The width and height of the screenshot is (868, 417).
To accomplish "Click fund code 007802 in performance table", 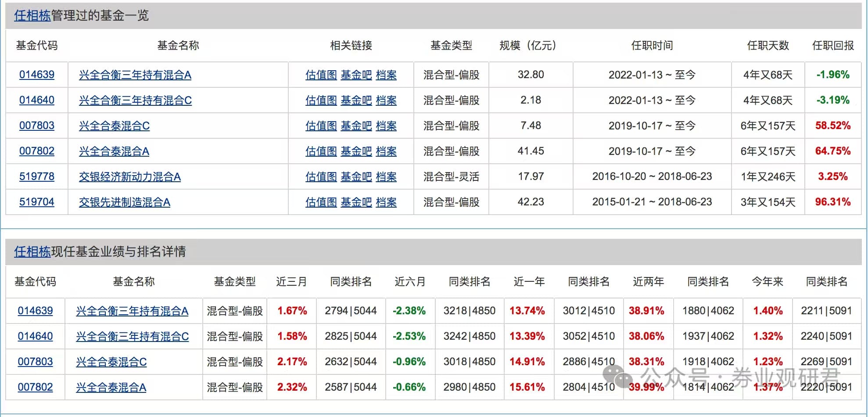I will click(35, 387).
